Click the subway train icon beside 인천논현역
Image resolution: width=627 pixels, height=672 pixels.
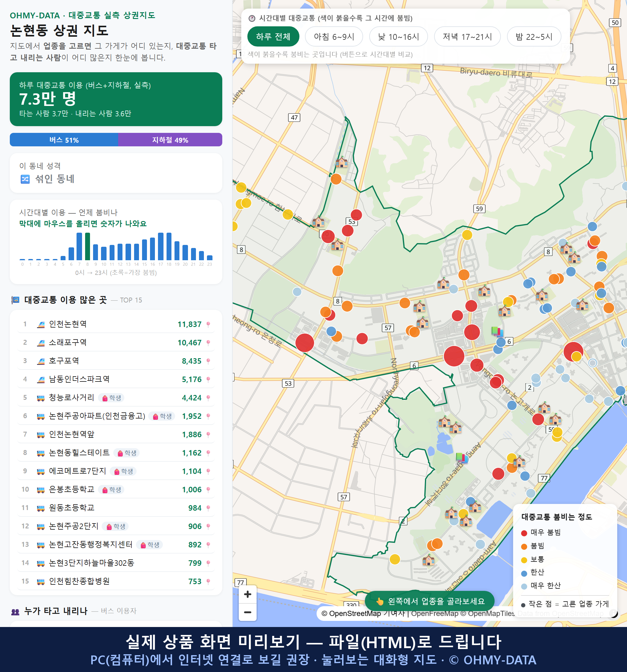(41, 325)
